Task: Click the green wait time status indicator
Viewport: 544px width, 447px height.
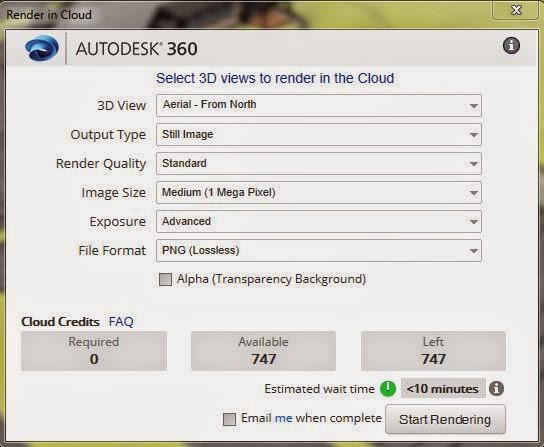Action: click(388, 388)
